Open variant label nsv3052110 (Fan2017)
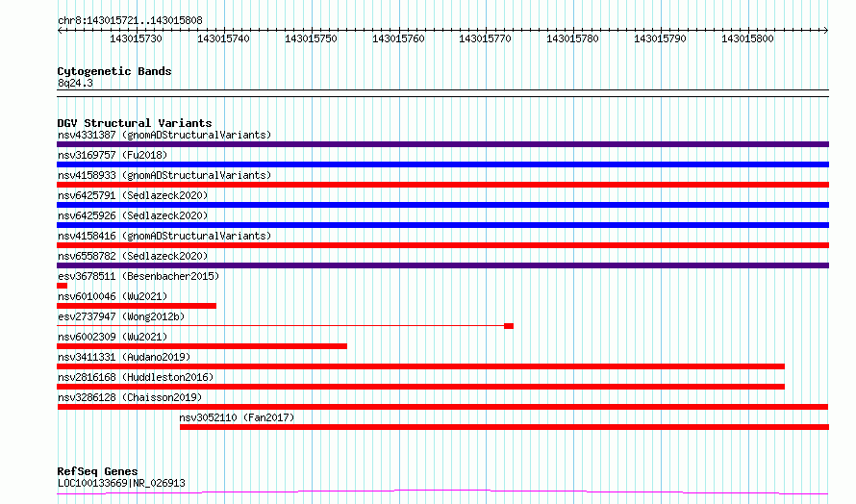Viewport: 856px width, 504px height. (x=237, y=417)
